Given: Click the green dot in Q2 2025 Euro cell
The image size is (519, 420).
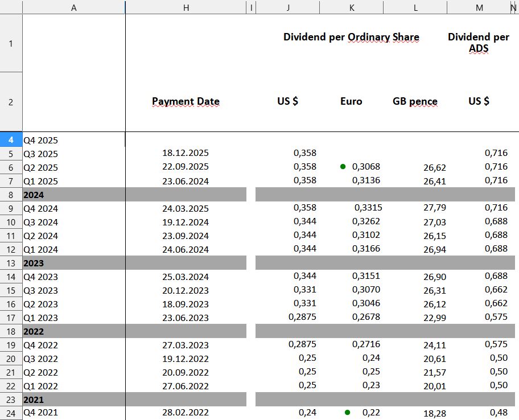Looking at the screenshot, I should tap(343, 167).
